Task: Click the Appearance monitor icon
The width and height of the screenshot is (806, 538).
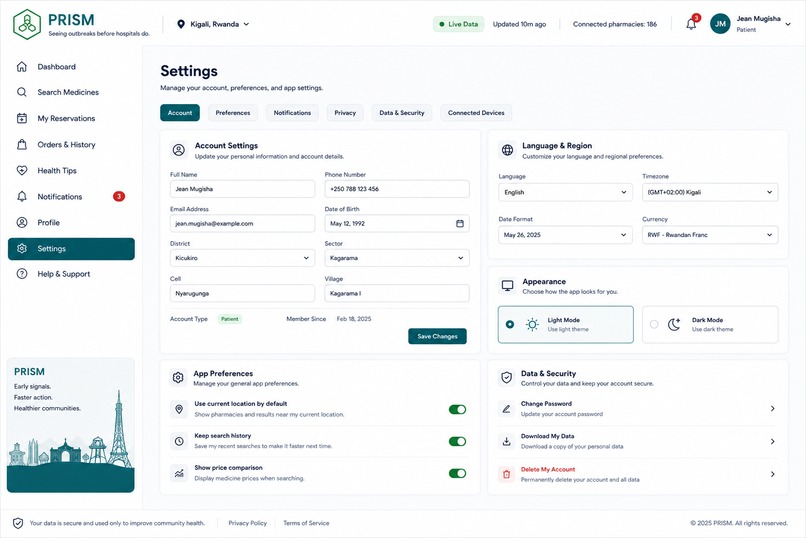Action: [x=507, y=286]
